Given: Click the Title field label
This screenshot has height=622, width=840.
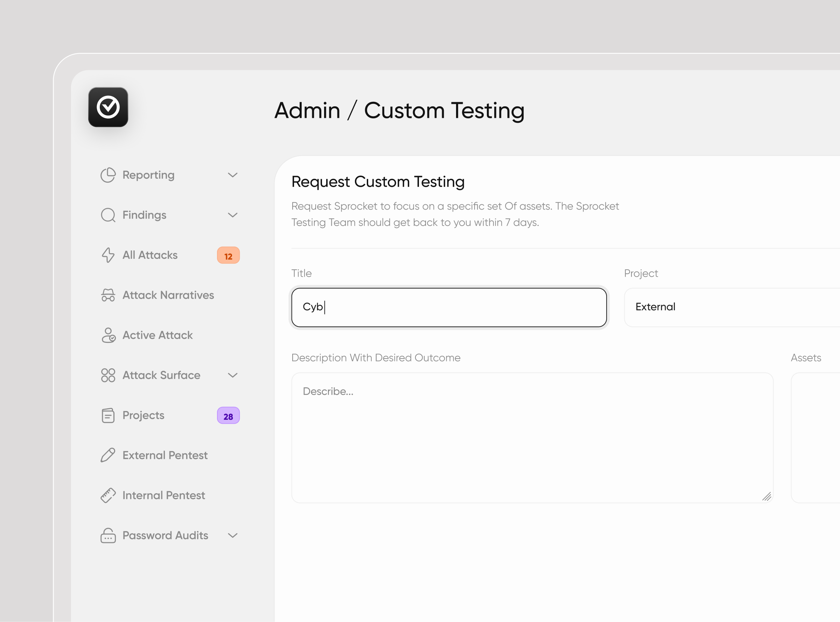Looking at the screenshot, I should (301, 273).
